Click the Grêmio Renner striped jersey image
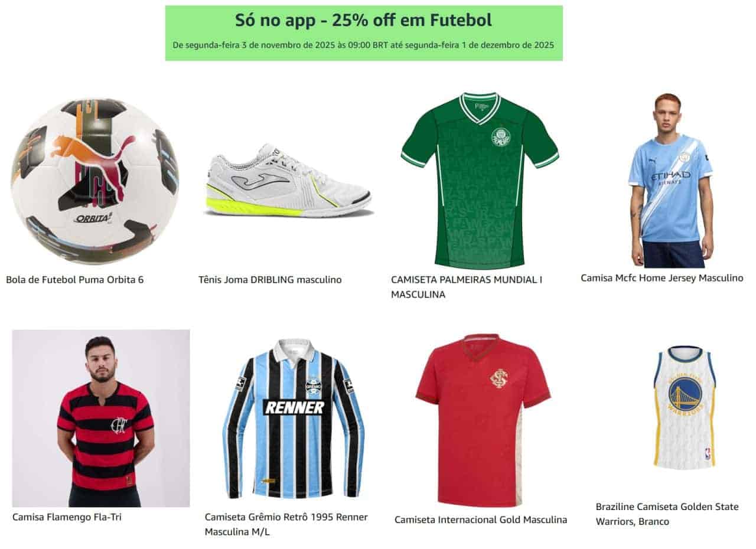The width and height of the screenshot is (756, 549). pos(294,418)
